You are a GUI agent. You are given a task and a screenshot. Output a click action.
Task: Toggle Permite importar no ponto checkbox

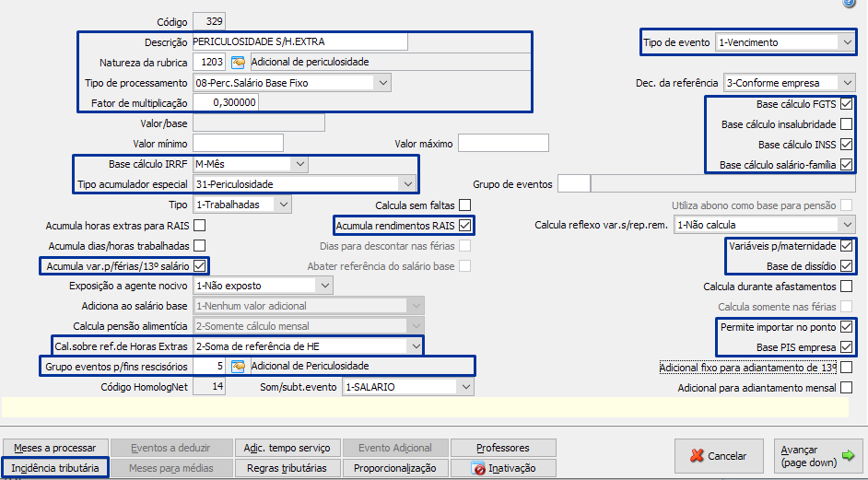click(846, 327)
